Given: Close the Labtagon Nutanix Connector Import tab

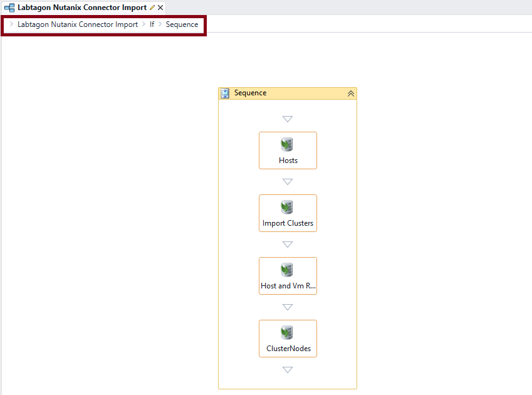Looking at the screenshot, I should [x=160, y=8].
